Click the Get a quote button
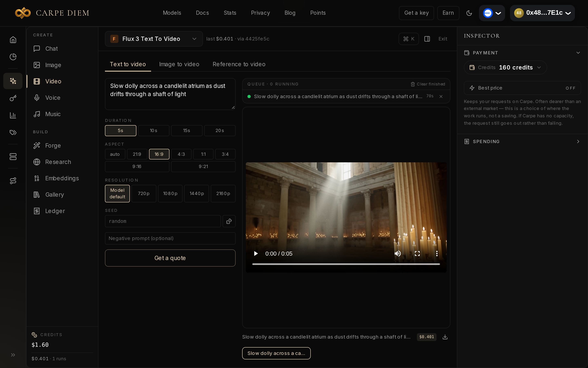The width and height of the screenshot is (588, 368). pos(170,258)
